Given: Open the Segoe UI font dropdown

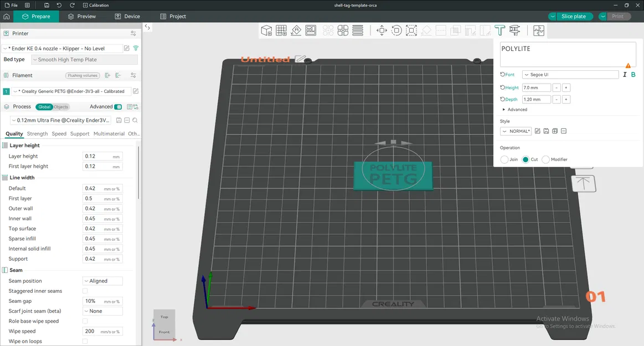Looking at the screenshot, I should pyautogui.click(x=570, y=75).
